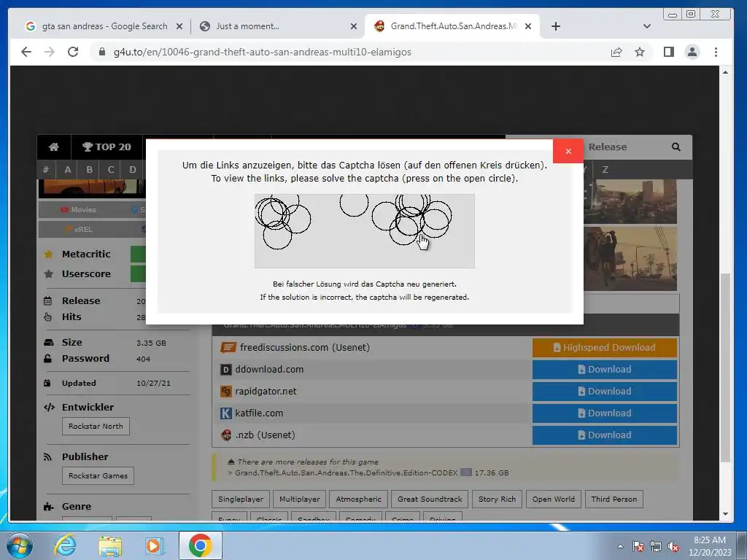Click Rockstar Games publisher tag

(98, 475)
